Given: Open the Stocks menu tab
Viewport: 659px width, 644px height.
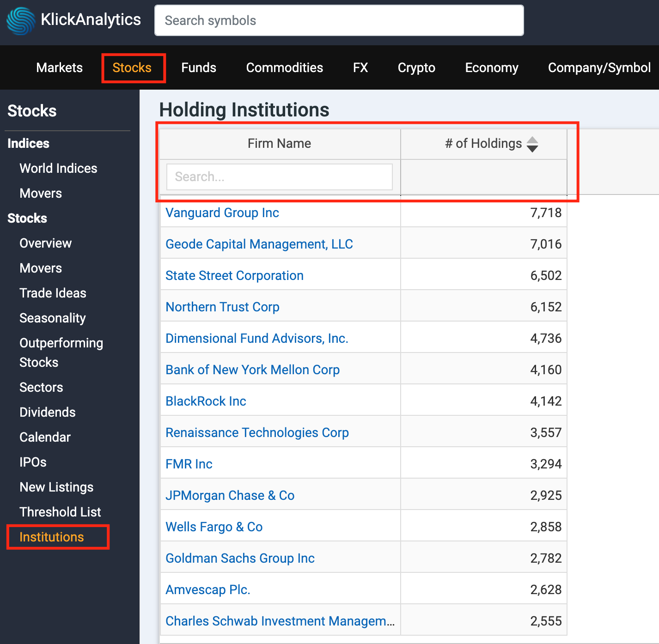Looking at the screenshot, I should (132, 67).
